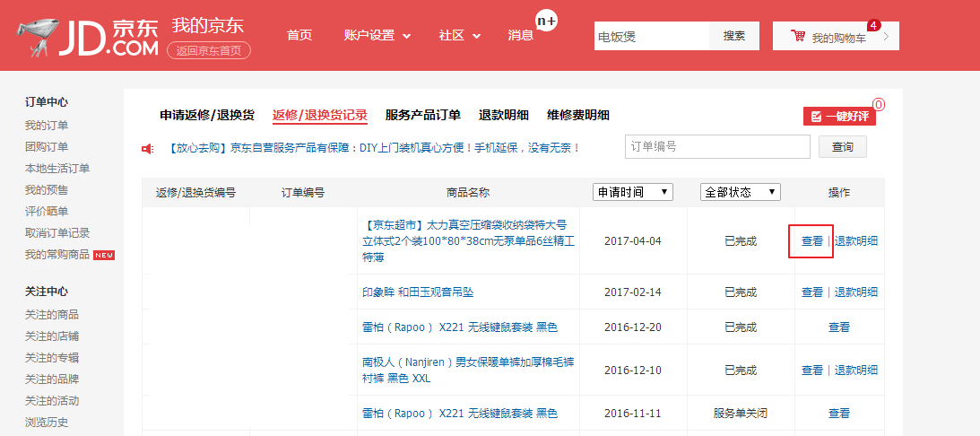Click 查看 for the 2016-12-10 record
The width and height of the screenshot is (980, 436).
[811, 371]
